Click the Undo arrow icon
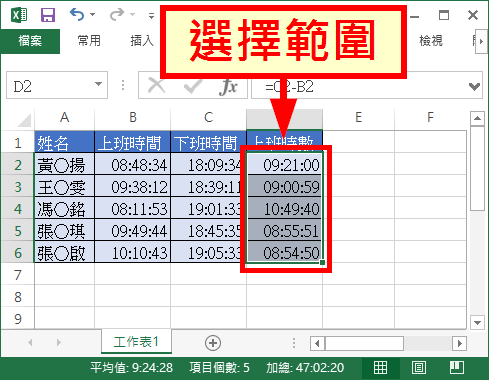This screenshot has width=489, height=380. [x=77, y=15]
